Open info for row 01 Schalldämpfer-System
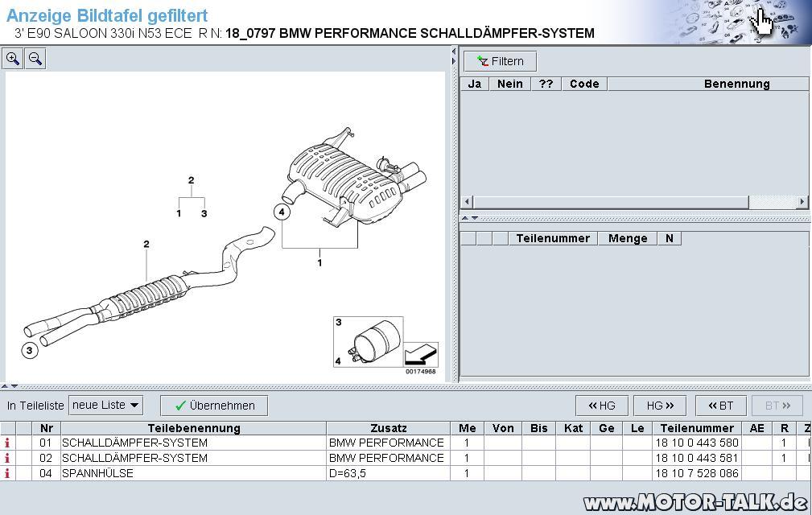 coord(7,443)
